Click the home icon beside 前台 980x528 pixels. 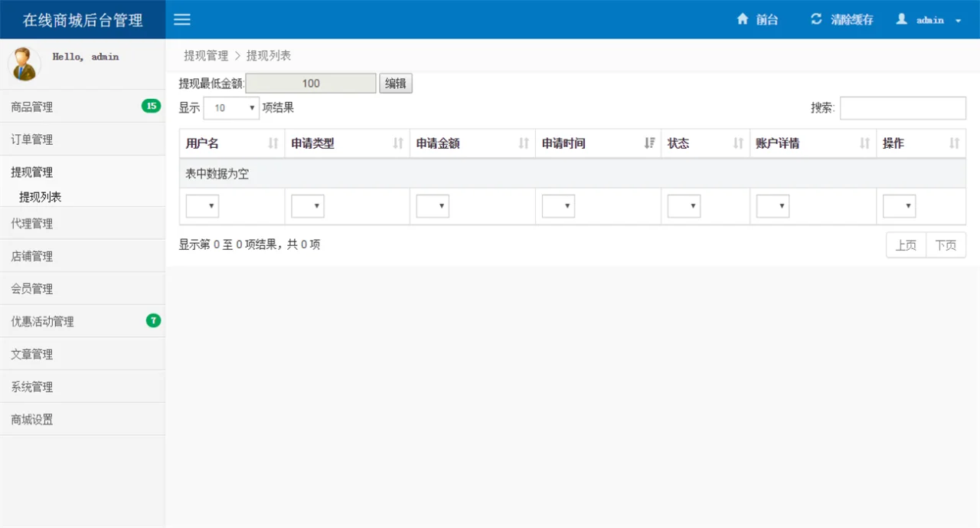point(742,19)
